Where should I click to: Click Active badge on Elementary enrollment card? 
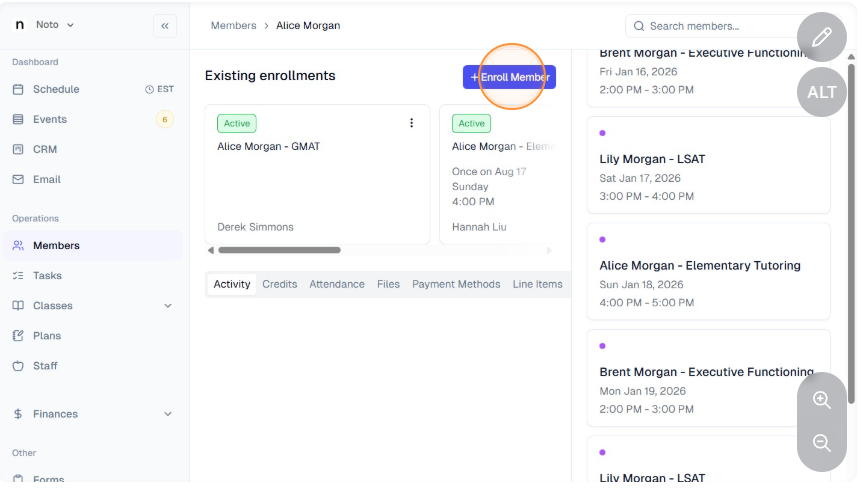[472, 124]
